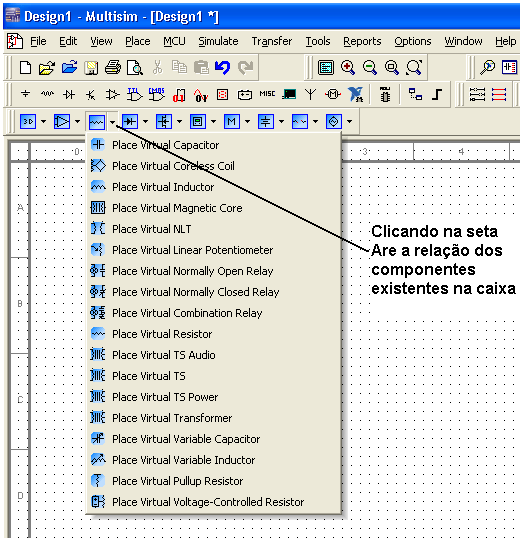Click the Print icon
Screen dimensions: 520x538
click(x=113, y=67)
